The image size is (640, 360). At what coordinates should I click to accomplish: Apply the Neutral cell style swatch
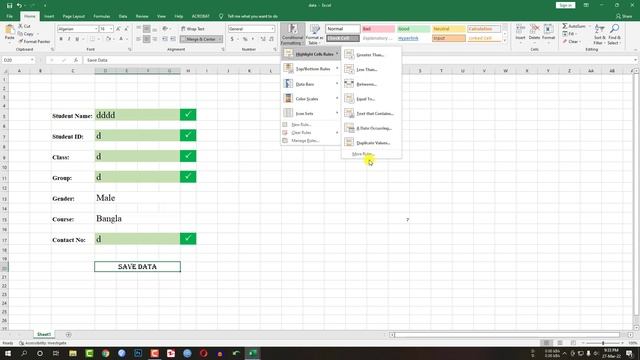click(449, 29)
